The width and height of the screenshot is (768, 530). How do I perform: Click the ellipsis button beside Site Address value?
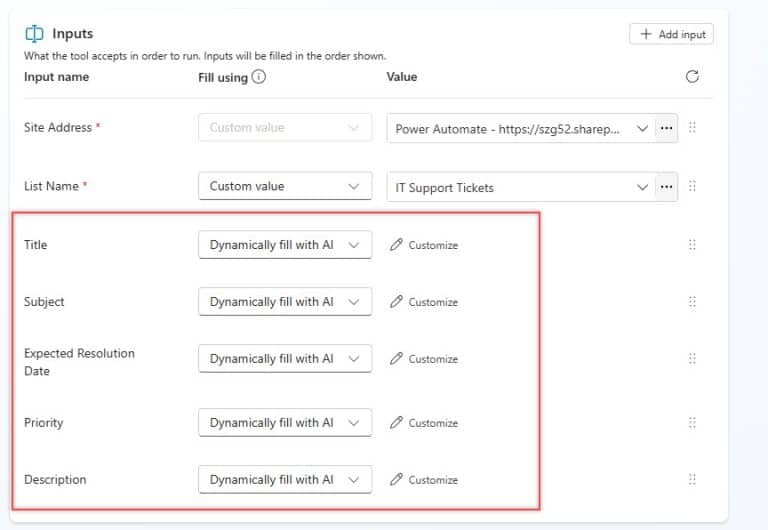click(667, 128)
